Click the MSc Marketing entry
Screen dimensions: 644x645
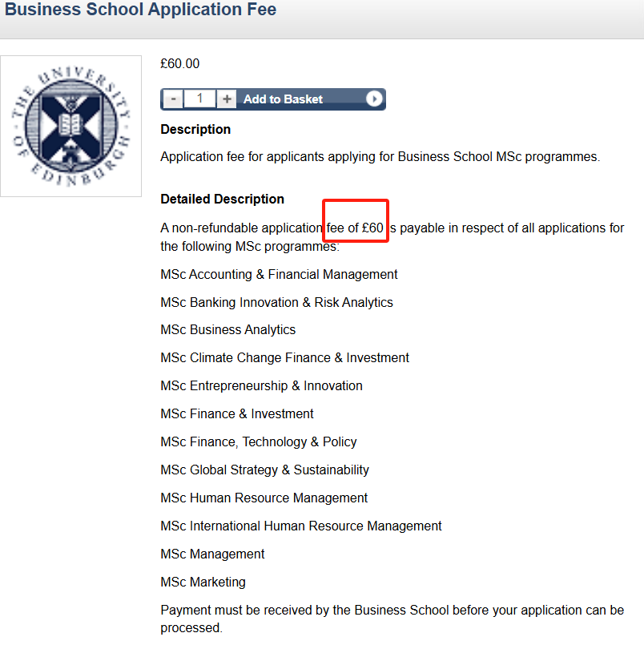point(203,582)
